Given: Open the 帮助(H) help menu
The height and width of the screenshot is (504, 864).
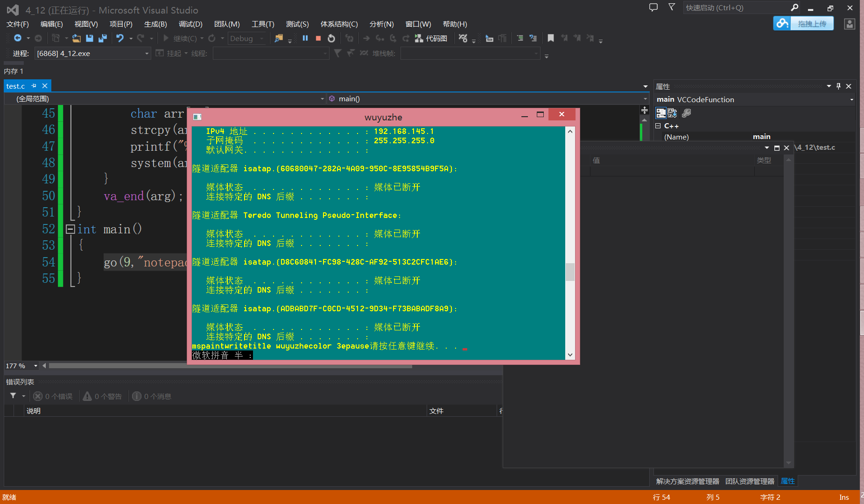Looking at the screenshot, I should point(455,24).
